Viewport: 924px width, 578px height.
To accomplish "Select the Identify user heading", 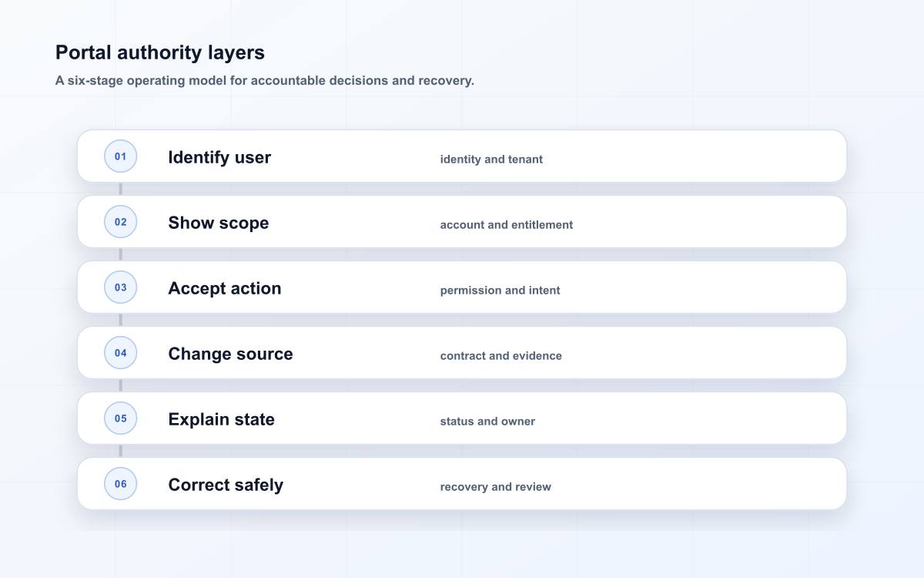I will 219,157.
